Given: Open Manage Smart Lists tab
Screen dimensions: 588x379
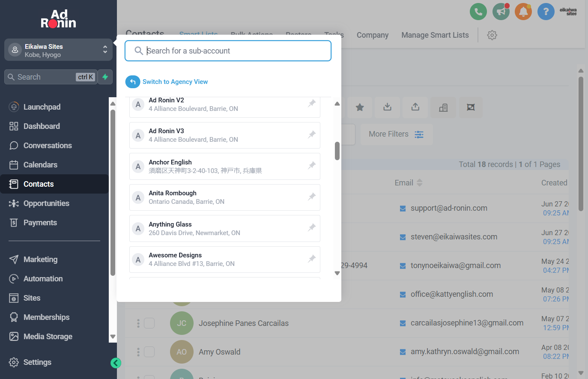Looking at the screenshot, I should click(x=435, y=35).
